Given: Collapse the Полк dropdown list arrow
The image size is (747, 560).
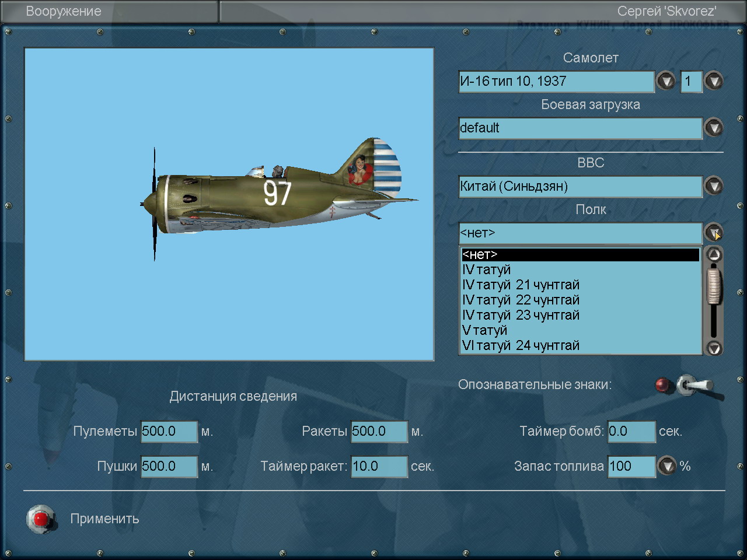Looking at the screenshot, I should (x=714, y=233).
